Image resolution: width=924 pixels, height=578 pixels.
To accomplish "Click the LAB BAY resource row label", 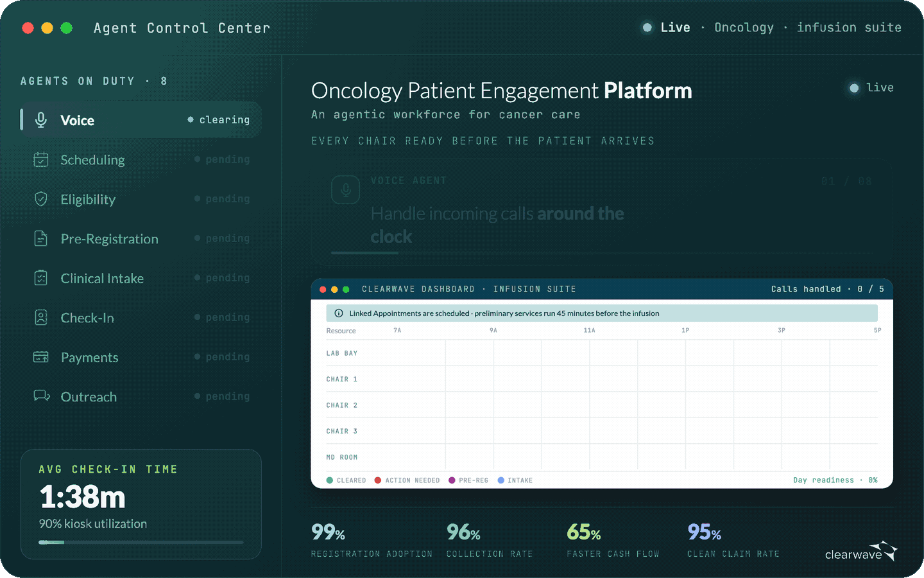I will click(x=341, y=353).
